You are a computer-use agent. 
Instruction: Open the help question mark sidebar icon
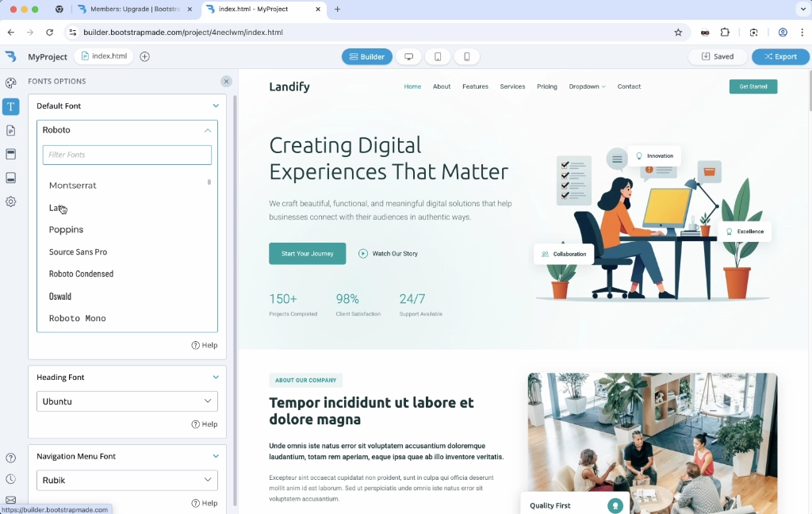point(10,458)
